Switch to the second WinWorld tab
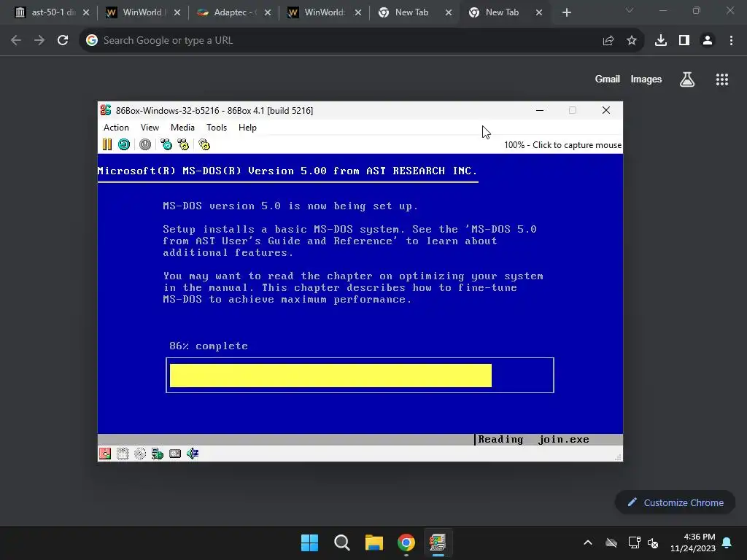The width and height of the screenshot is (747, 560). click(x=325, y=12)
